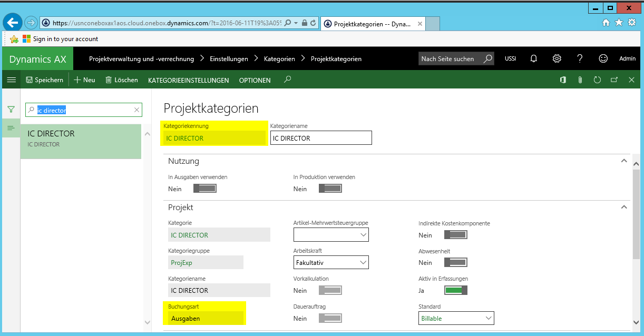
Task: Click the attachment paperclip icon
Action: (580, 80)
